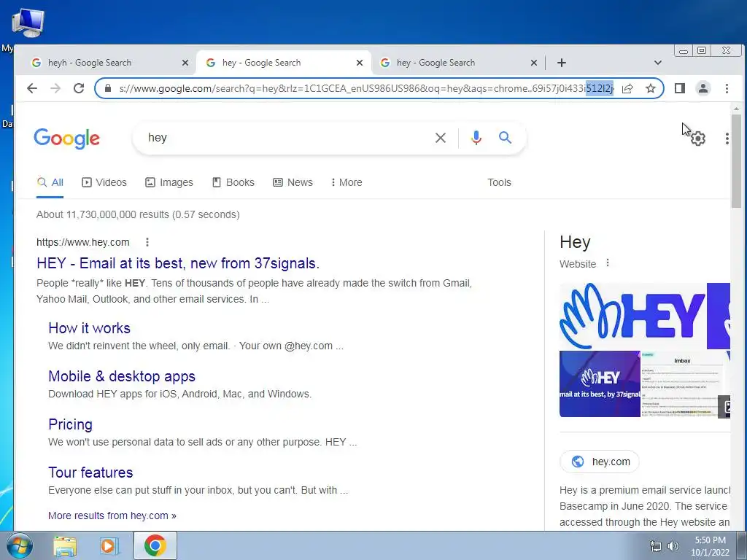This screenshot has height=560, width=747.
Task: Clear the search box with the X
Action: click(441, 138)
